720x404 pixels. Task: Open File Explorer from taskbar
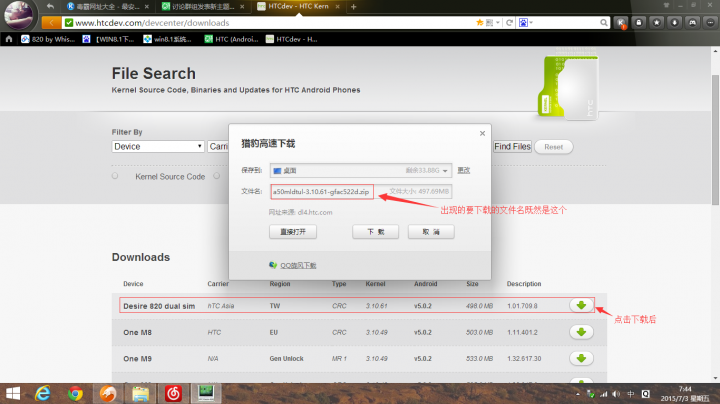click(x=141, y=393)
